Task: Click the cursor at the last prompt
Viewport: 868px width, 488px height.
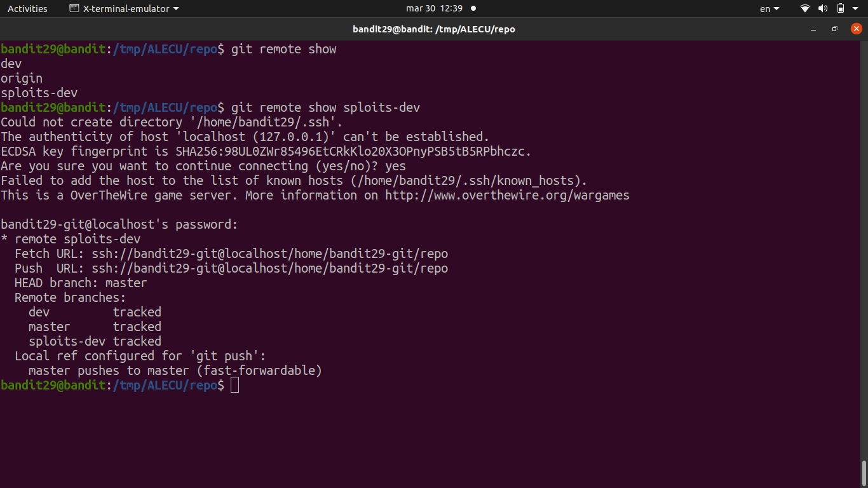Action: 234,385
